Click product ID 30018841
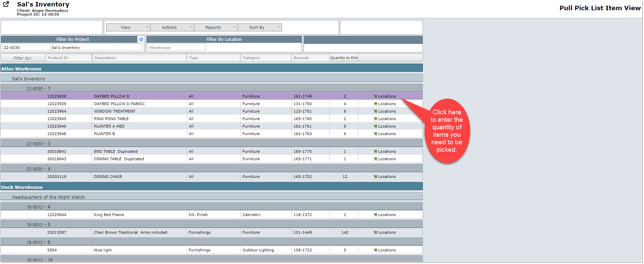This screenshot has width=644, height=264. point(57,151)
